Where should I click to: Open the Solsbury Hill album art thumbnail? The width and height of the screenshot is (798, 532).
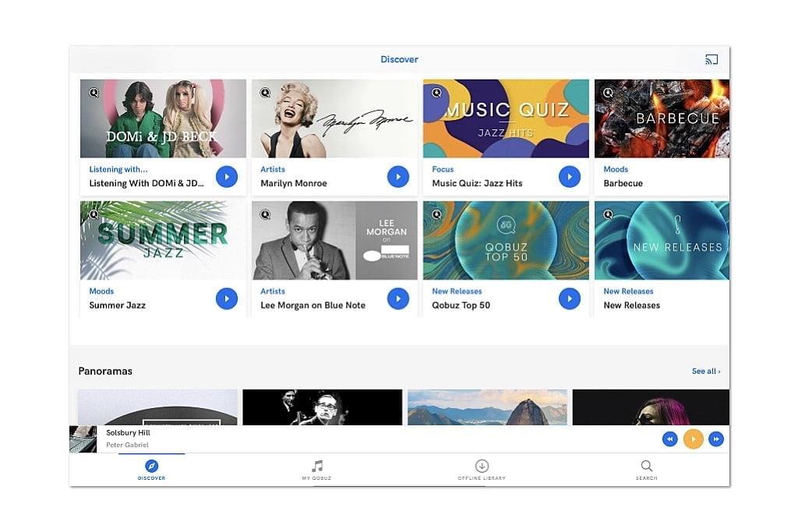83,439
